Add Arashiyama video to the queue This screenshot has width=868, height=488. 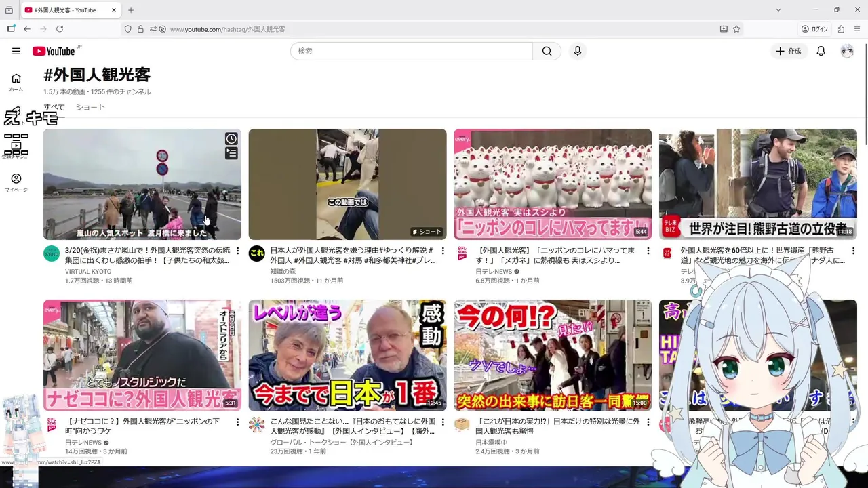point(231,154)
